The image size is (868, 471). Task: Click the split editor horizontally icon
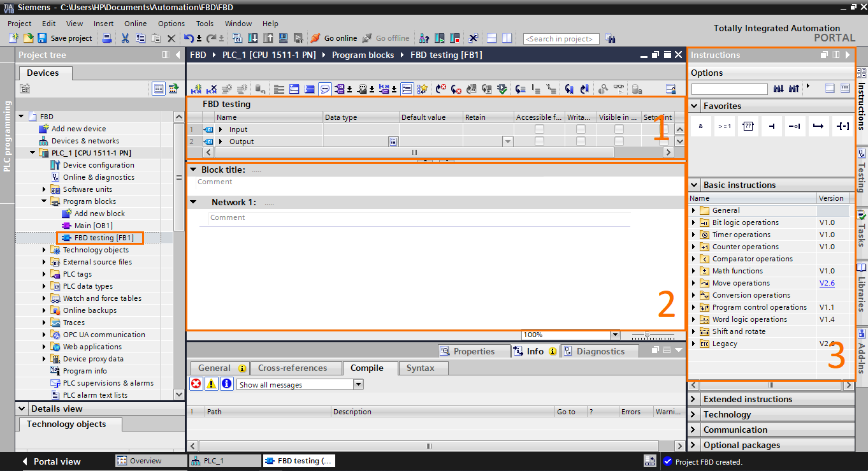click(x=491, y=38)
